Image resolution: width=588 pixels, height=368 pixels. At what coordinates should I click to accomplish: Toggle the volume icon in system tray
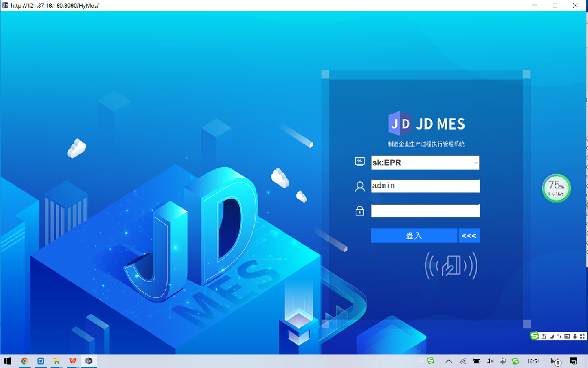(x=490, y=361)
